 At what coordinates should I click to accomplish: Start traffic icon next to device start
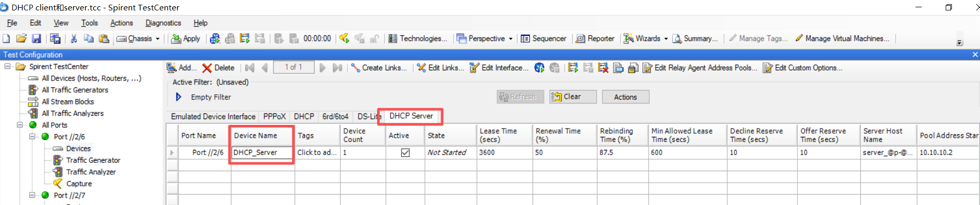(244, 39)
